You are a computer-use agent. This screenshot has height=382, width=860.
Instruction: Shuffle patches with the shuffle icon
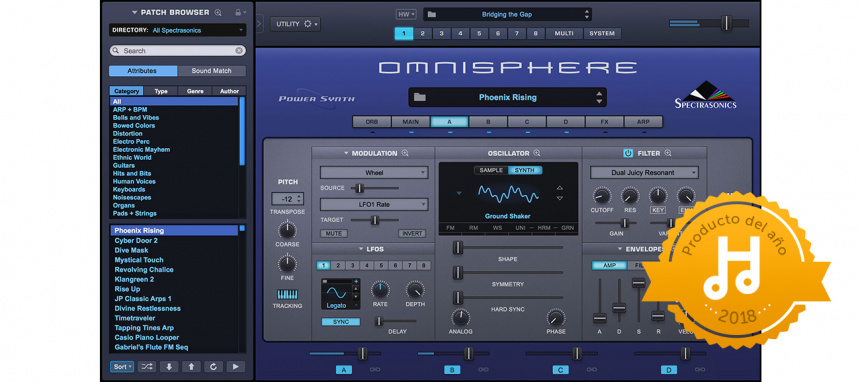pyautogui.click(x=146, y=367)
